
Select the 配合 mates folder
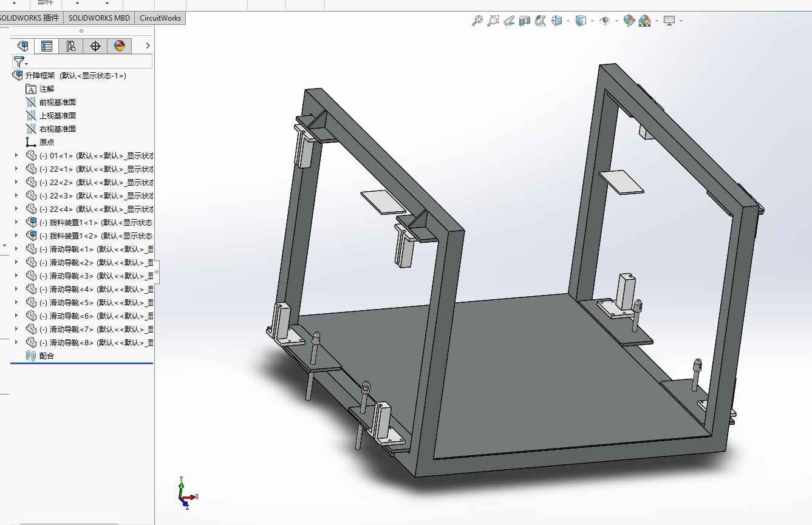pos(40,356)
